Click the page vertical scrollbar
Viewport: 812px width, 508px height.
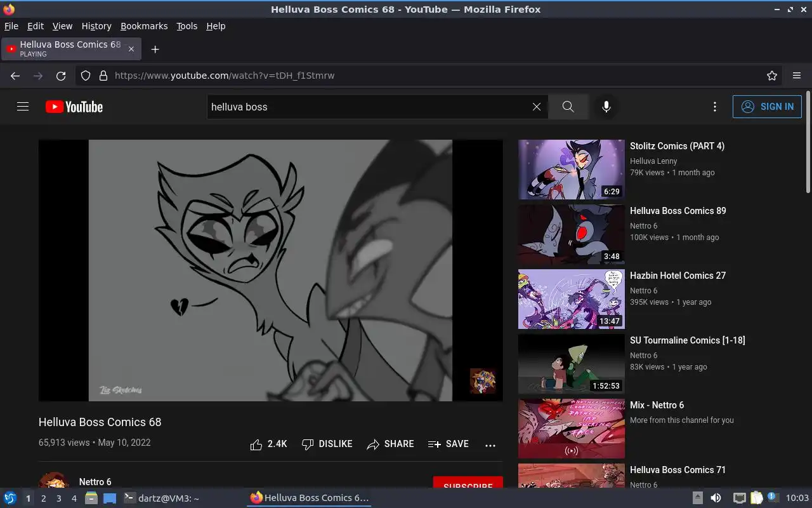tap(808, 143)
